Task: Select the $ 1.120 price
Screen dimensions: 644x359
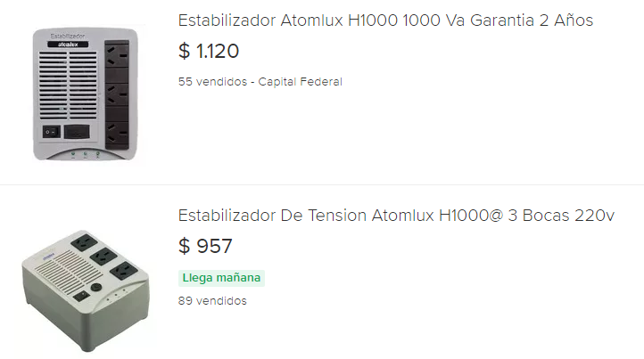Action: [x=209, y=52]
